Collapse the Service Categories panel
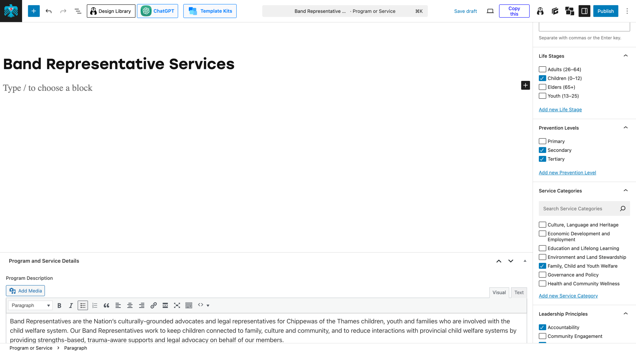This screenshot has width=636, height=364. 625,191
